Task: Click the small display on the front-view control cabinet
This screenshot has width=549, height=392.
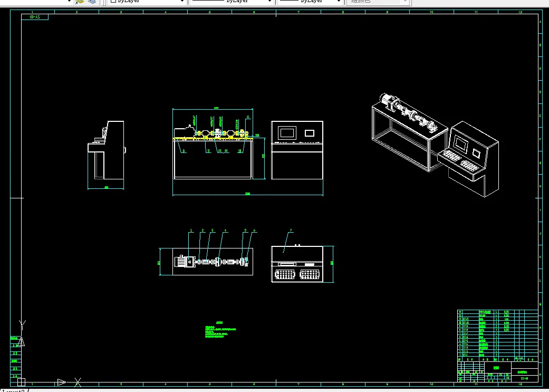Action: click(310, 133)
